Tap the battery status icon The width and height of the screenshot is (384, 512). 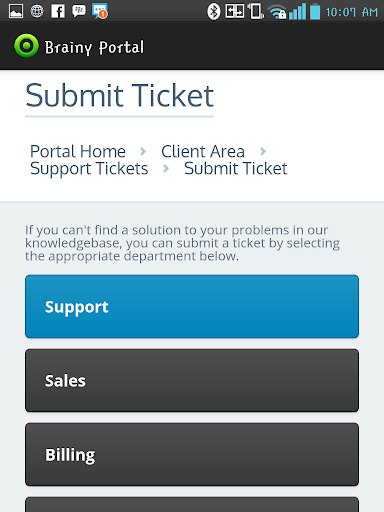tap(315, 11)
